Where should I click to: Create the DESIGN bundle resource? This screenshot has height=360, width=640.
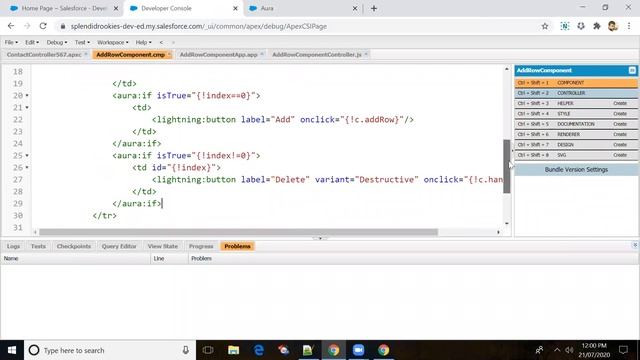[620, 145]
